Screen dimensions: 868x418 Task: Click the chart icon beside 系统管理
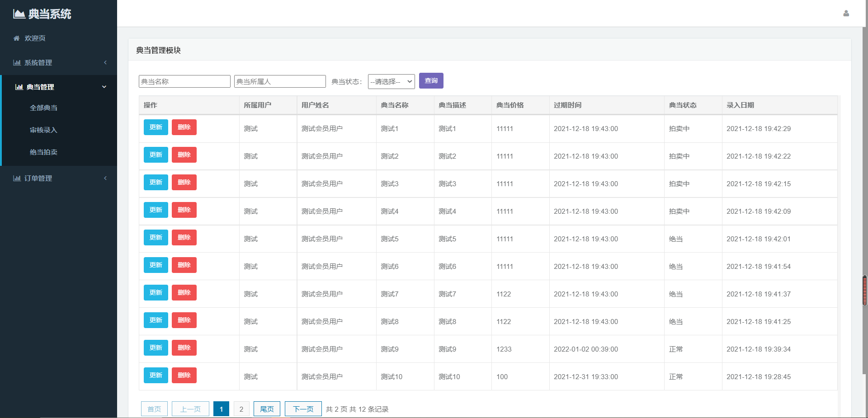tap(17, 63)
